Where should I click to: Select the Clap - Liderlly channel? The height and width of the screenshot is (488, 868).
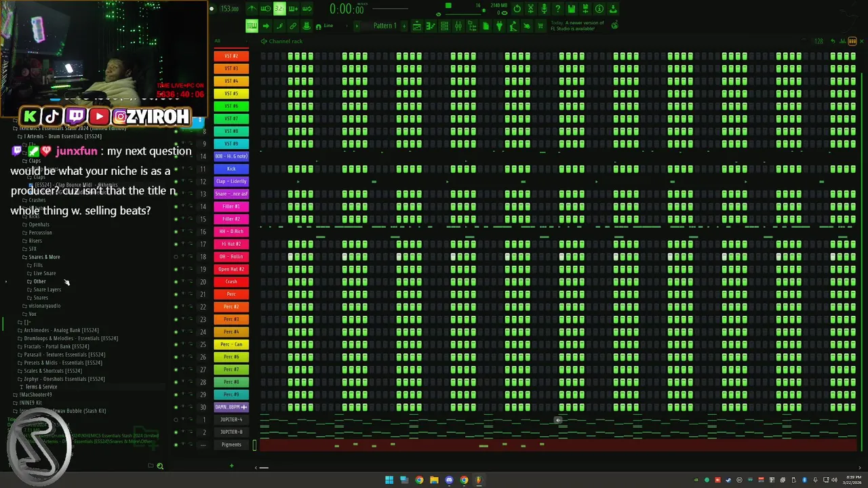231,181
